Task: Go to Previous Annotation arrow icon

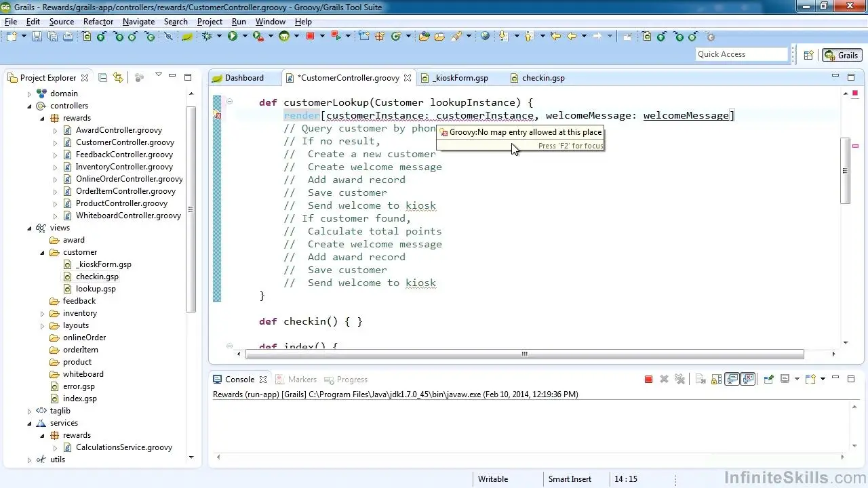Action: coord(528,37)
